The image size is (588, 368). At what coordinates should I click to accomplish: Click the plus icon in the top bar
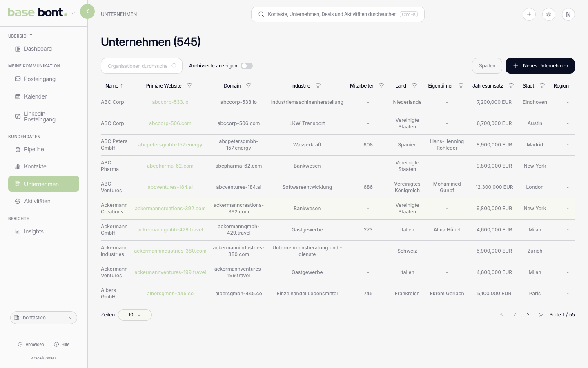click(529, 14)
